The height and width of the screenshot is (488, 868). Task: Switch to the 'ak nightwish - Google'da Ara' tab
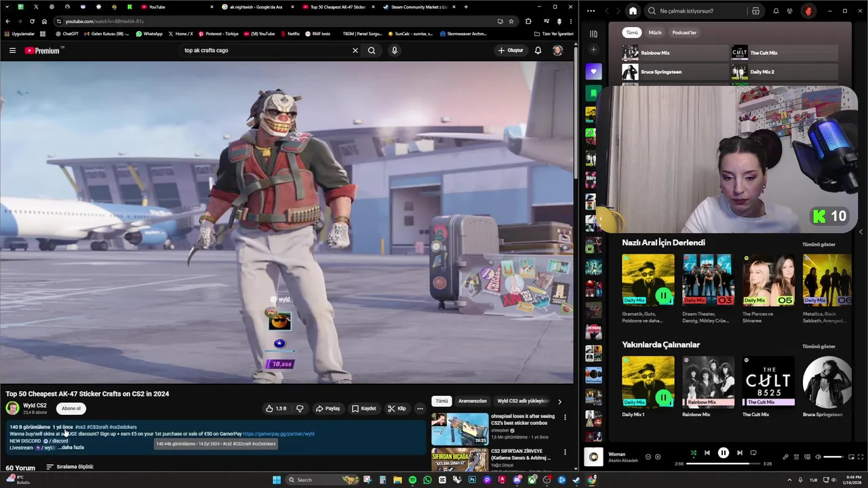(x=256, y=7)
